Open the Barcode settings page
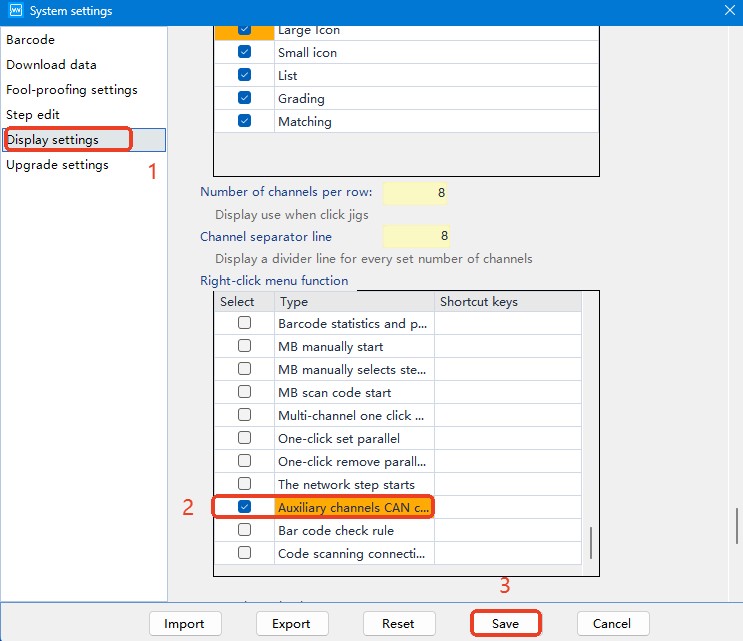 (31, 40)
